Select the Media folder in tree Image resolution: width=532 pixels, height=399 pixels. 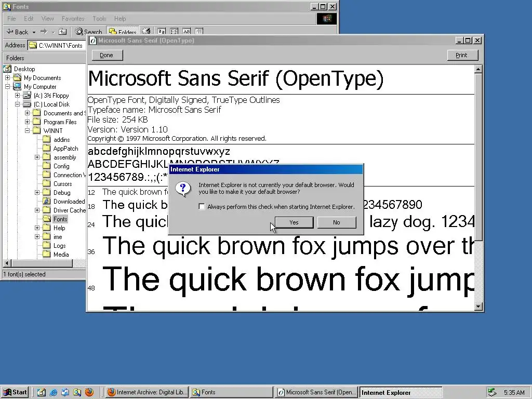coord(61,255)
